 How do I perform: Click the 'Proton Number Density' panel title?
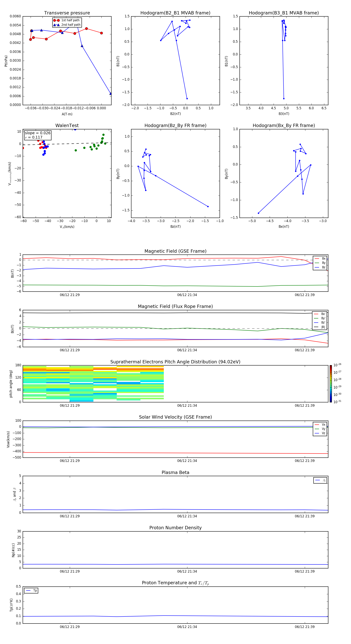(175, 528)
